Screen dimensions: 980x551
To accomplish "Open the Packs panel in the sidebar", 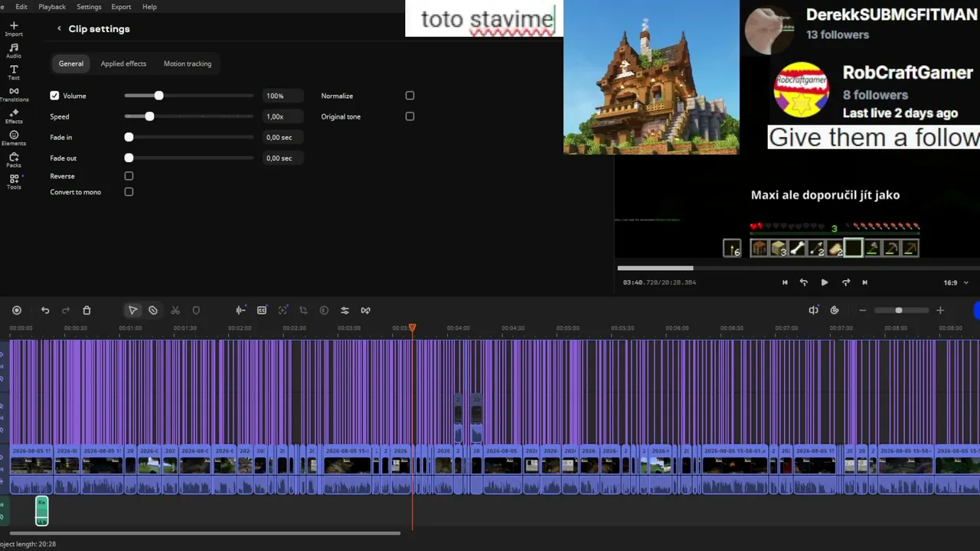I will tap(14, 160).
